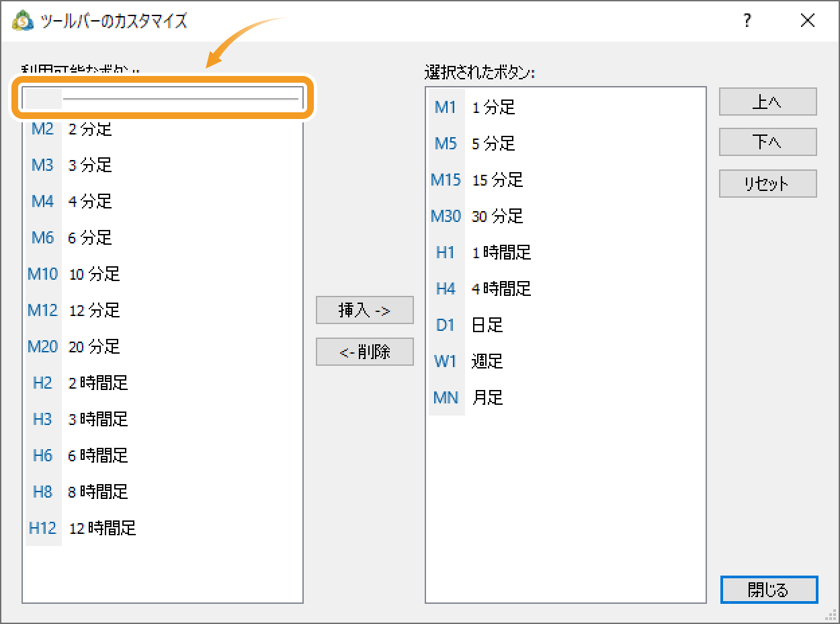Click the M30 icon in selected list

coord(446,216)
